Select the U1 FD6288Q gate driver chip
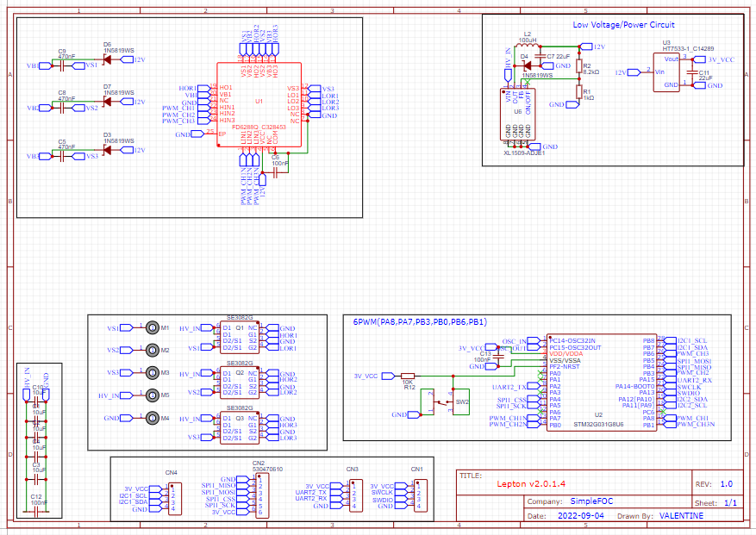756x535 pixels. 259,104
